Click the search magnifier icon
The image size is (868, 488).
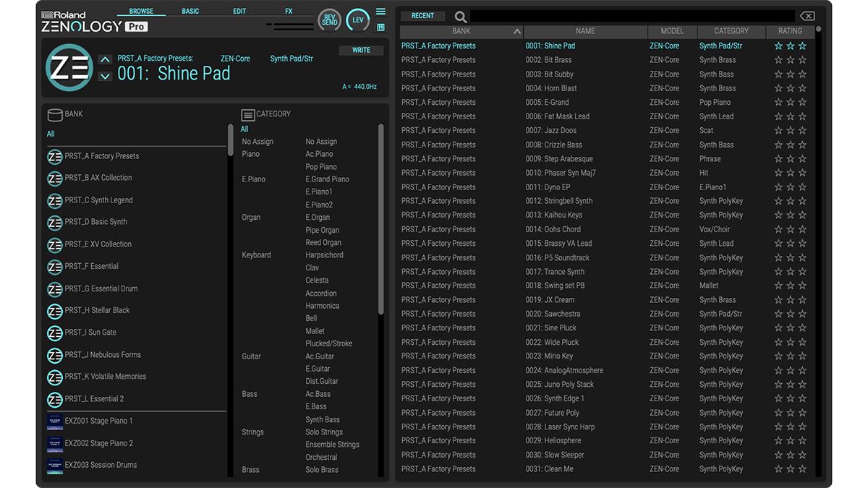click(x=460, y=15)
